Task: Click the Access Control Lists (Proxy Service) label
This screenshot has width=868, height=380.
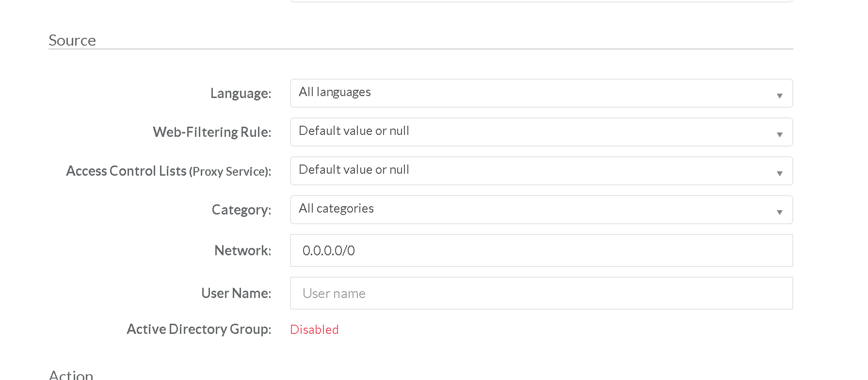Action: click(168, 171)
